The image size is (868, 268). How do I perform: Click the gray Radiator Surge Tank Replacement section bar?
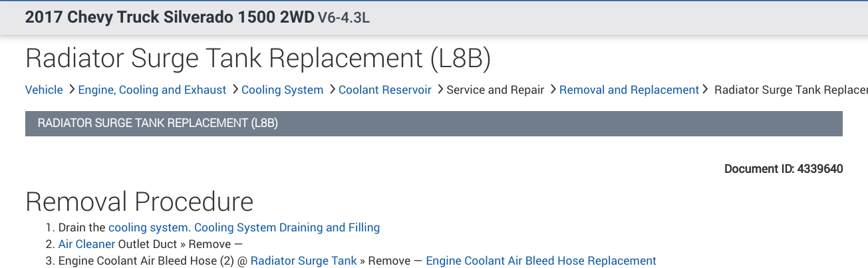pyautogui.click(x=434, y=124)
